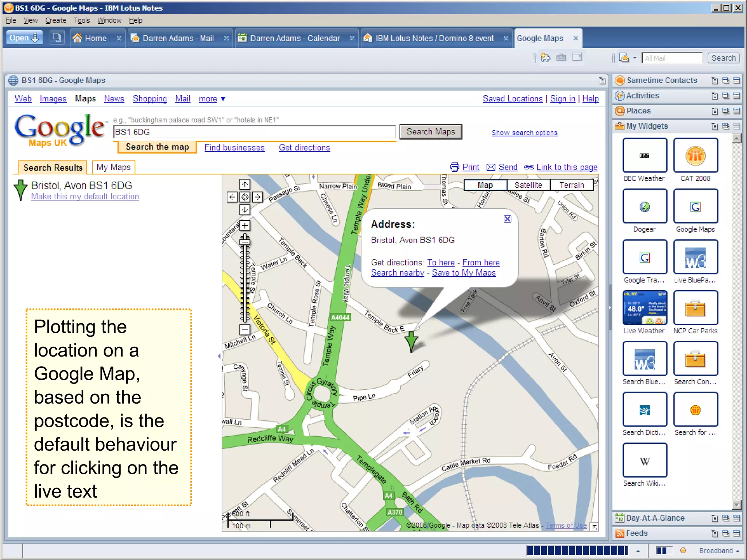This screenshot has height=560, width=747.
Task: Switch to Darren Adams - Calendar tab
Action: pyautogui.click(x=295, y=38)
